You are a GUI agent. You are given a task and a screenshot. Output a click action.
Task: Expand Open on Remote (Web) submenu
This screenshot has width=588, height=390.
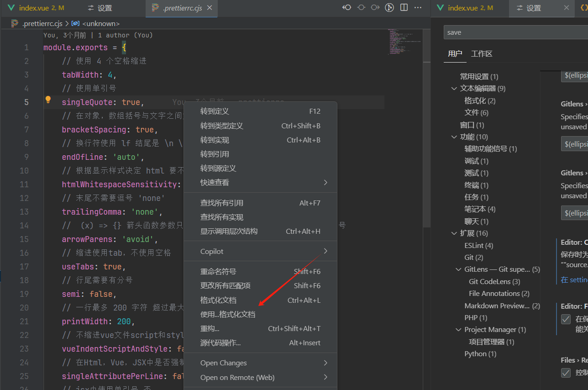point(260,377)
